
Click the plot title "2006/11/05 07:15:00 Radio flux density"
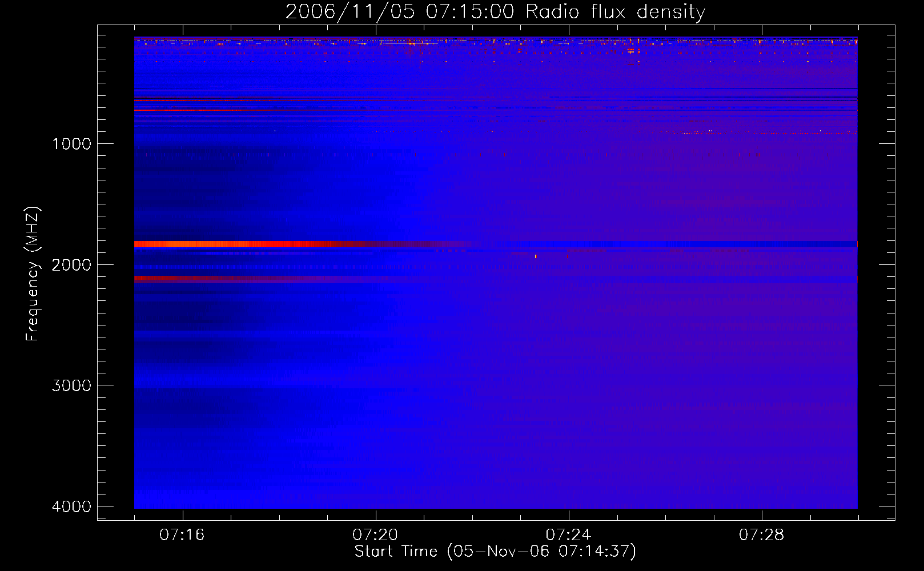495,11
